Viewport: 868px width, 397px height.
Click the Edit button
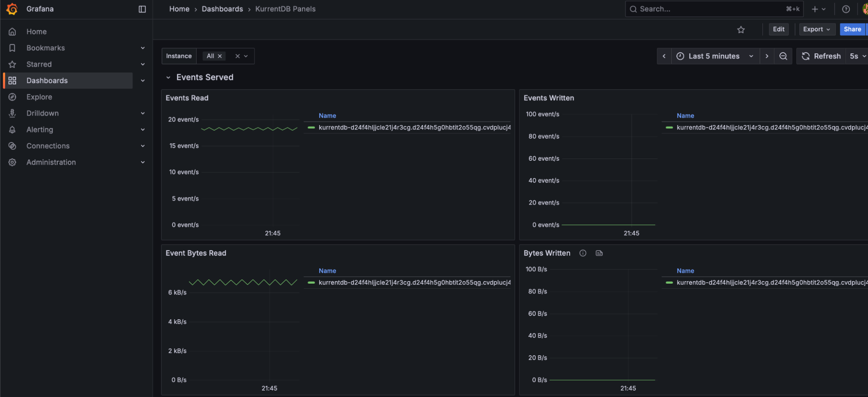click(778, 29)
